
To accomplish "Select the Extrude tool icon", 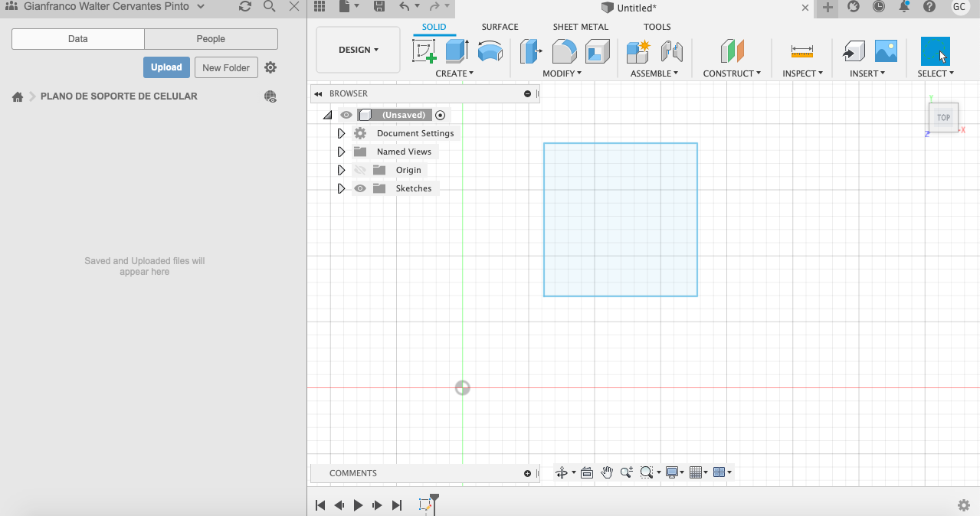I will [457, 51].
